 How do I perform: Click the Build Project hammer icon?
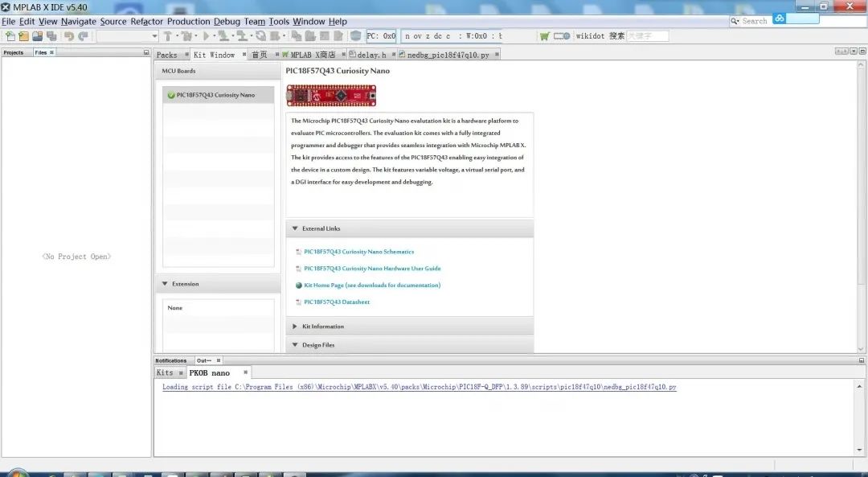(x=167, y=36)
